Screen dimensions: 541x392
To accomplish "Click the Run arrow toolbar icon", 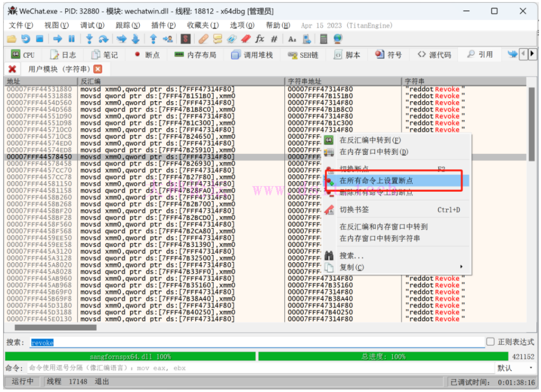I will tap(58, 39).
